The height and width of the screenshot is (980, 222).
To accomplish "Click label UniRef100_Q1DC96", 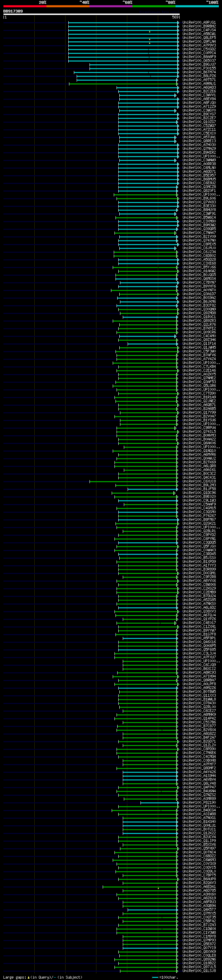I will [199, 493].
